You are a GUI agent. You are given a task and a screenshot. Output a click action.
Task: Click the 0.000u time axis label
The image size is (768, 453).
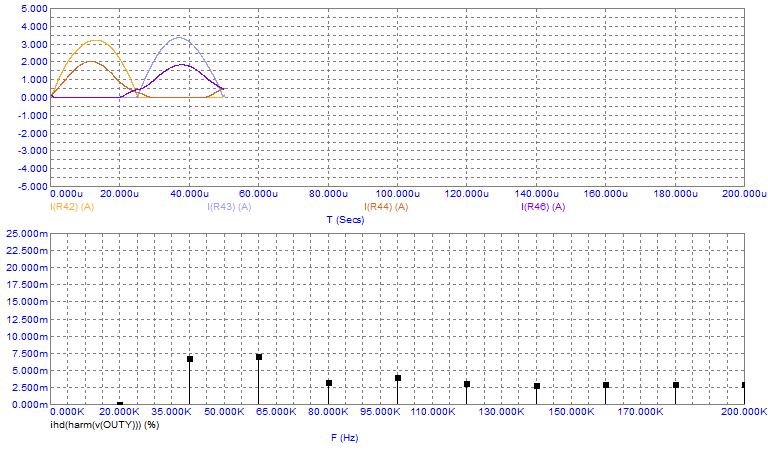click(x=67, y=194)
